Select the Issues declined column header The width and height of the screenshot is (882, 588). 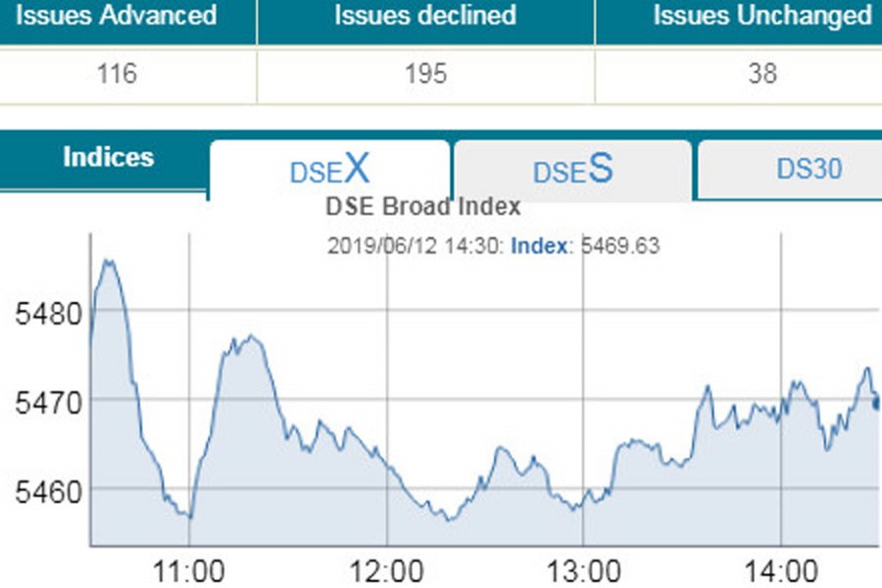click(424, 17)
